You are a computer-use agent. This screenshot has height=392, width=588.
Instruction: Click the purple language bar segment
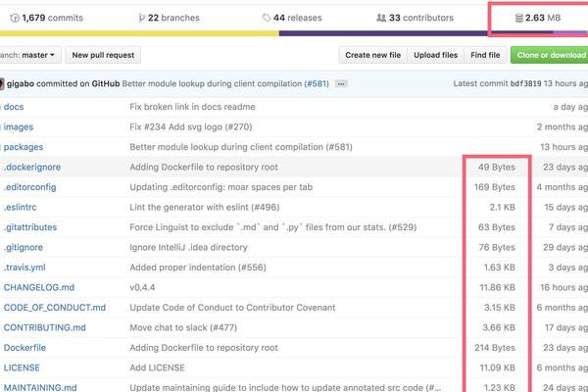tap(416, 33)
